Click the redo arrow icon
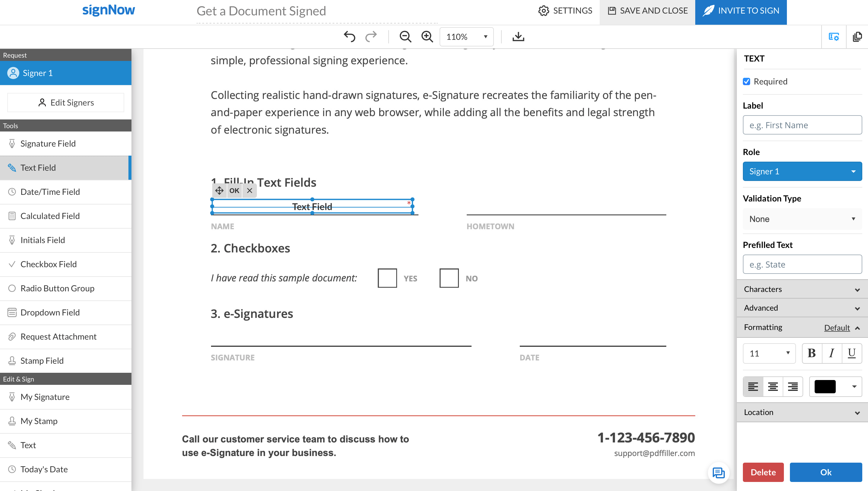Screen dimensions: 868x491 pyautogui.click(x=371, y=36)
